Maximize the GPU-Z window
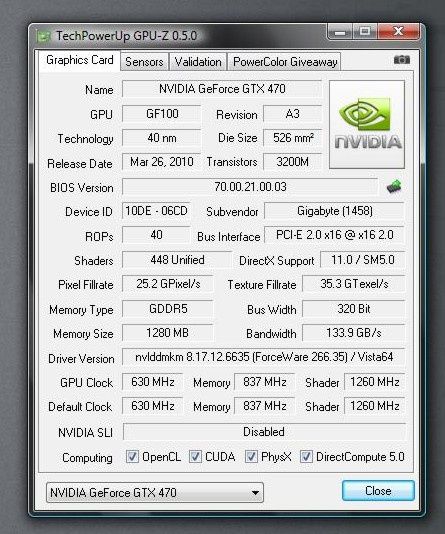Viewport: 445px width, 534px height. pos(365,32)
